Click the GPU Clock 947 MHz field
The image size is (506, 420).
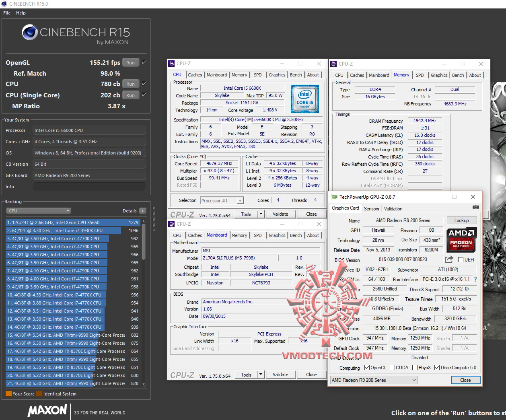(x=375, y=338)
